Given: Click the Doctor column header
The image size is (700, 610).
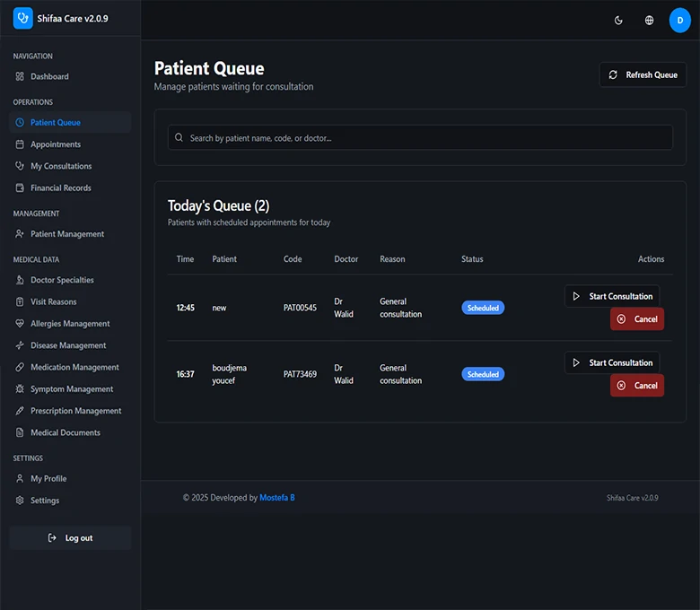Looking at the screenshot, I should click(346, 259).
